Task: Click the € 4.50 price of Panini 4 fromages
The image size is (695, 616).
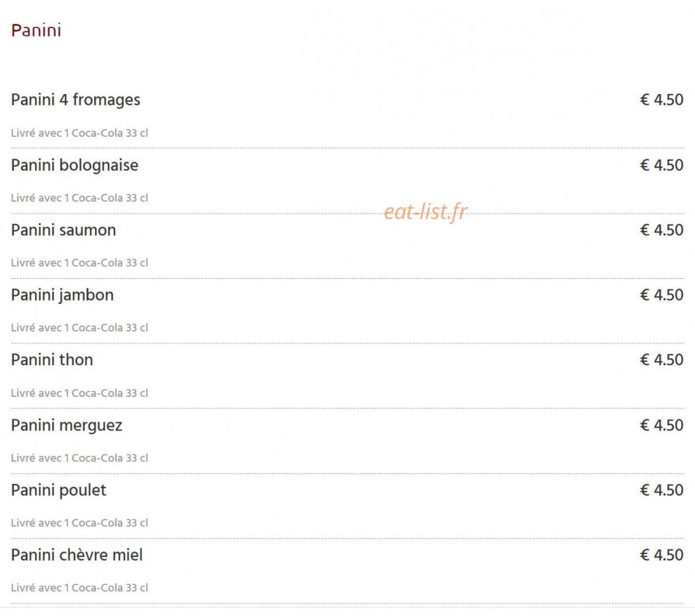Action: [x=661, y=100]
